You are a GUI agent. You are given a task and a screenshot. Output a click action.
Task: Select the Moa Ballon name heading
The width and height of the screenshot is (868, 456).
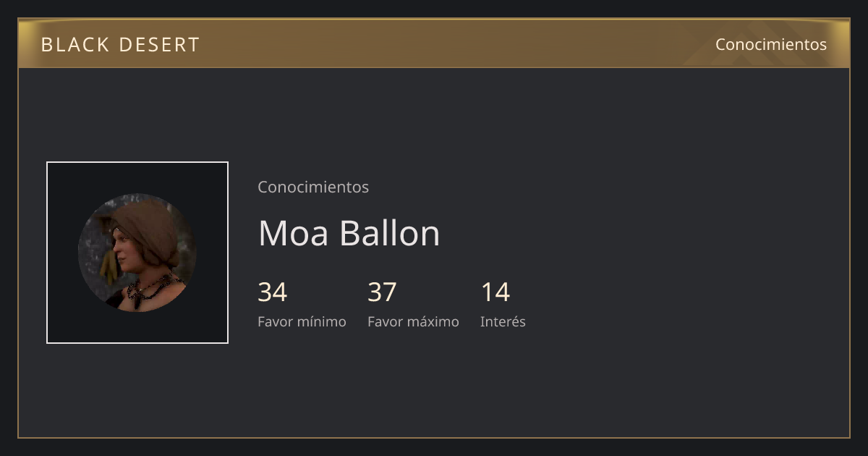coord(349,233)
